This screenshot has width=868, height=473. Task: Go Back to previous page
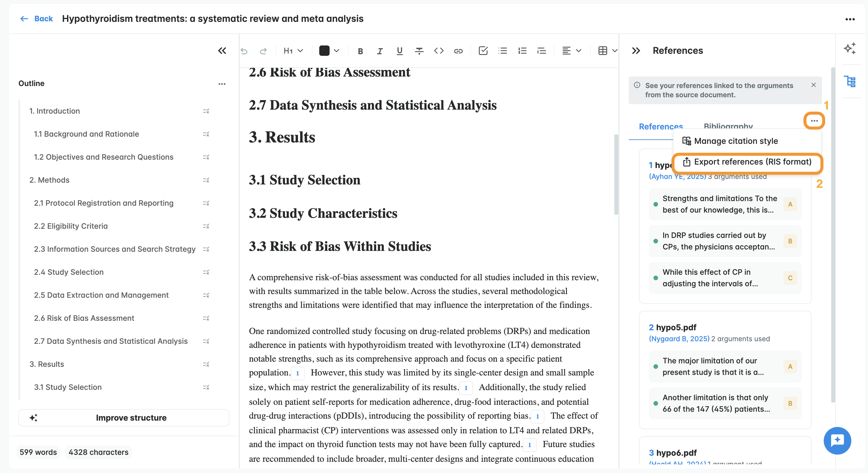click(37, 18)
